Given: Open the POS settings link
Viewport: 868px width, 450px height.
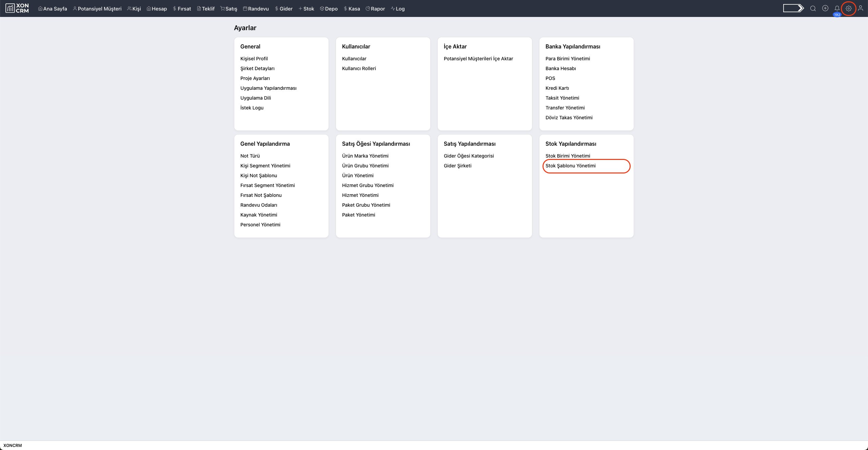Looking at the screenshot, I should 550,78.
